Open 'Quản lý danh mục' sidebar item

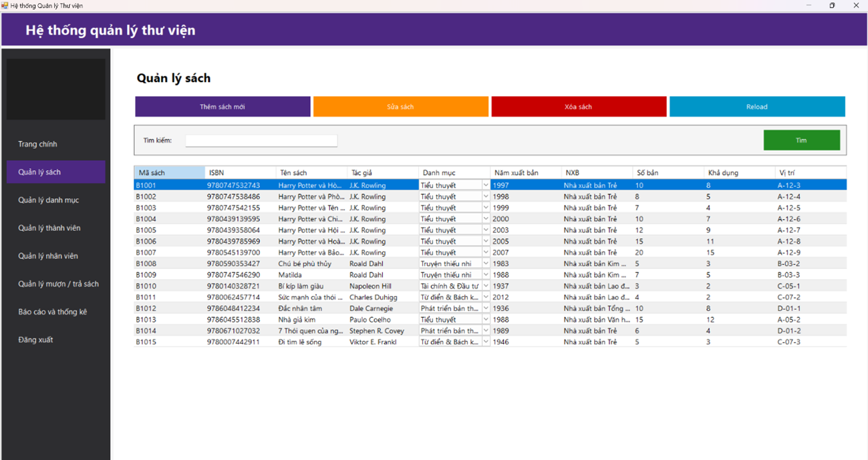(x=56, y=200)
